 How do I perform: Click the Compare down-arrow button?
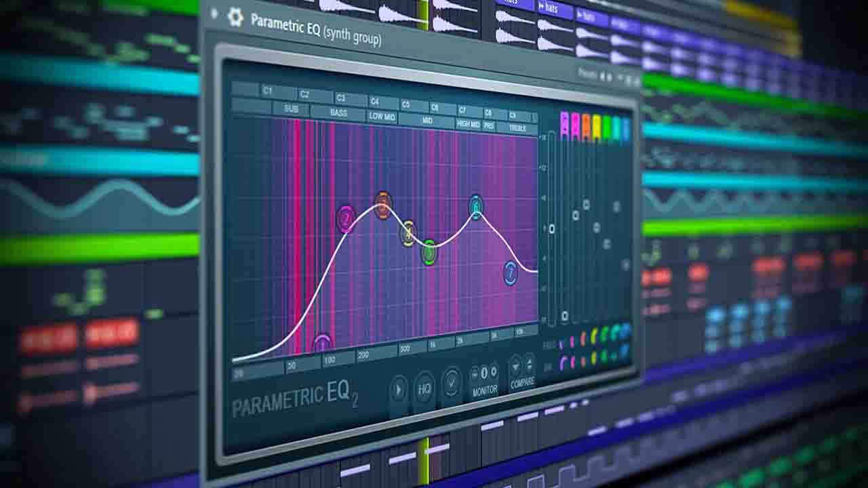pos(515,367)
